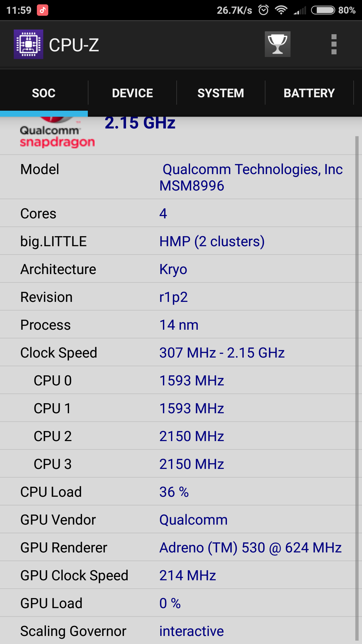Viewport: 362px width, 644px height.
Task: Tap the Wi-Fi status bar icon
Action: tap(281, 10)
